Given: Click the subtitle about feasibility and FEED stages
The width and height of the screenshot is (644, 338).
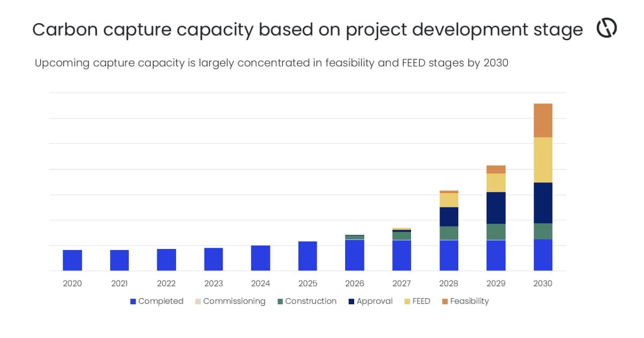Looking at the screenshot, I should pyautogui.click(x=272, y=63).
